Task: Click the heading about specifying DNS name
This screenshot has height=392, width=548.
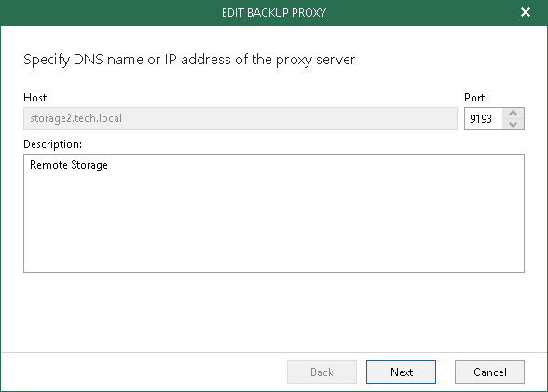Action: (x=189, y=60)
